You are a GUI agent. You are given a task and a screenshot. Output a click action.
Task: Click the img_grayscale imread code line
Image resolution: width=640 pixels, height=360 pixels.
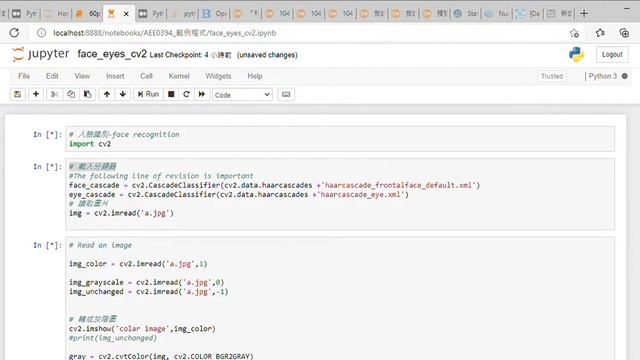tap(147, 282)
